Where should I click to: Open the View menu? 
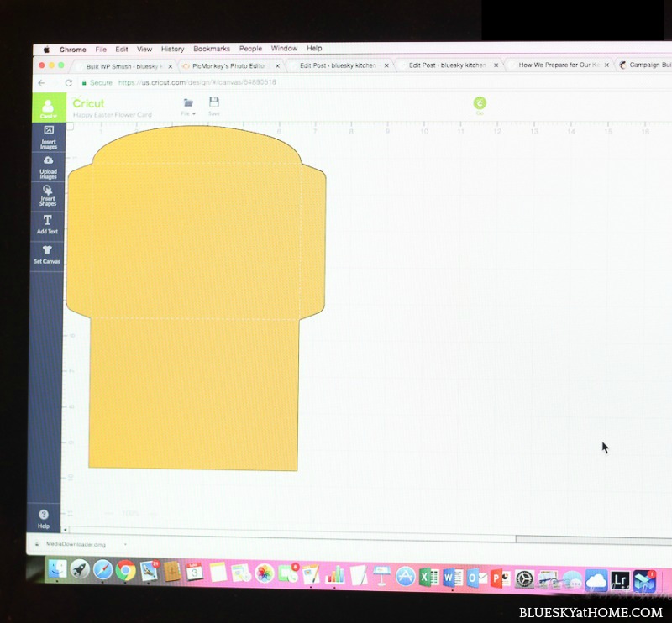click(x=144, y=50)
